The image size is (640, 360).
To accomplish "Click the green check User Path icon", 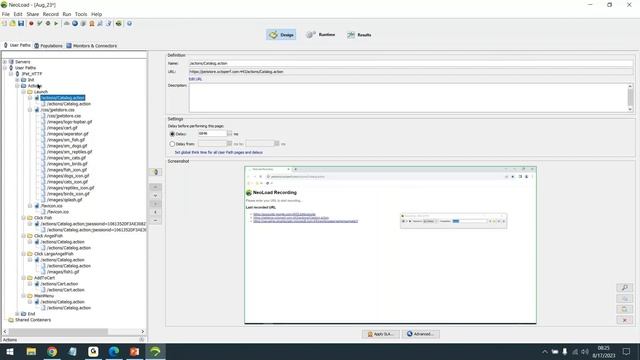I will (40, 24).
